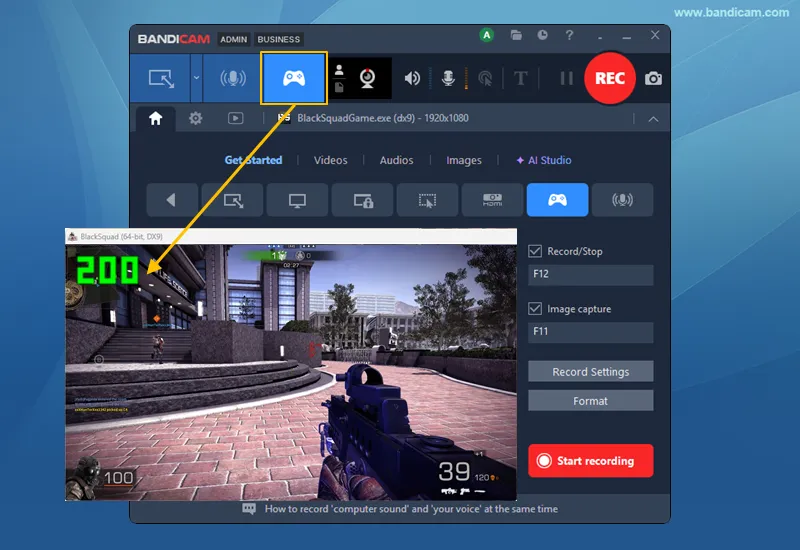800x550 pixels.
Task: Open Record Settings
Action: [x=590, y=371]
